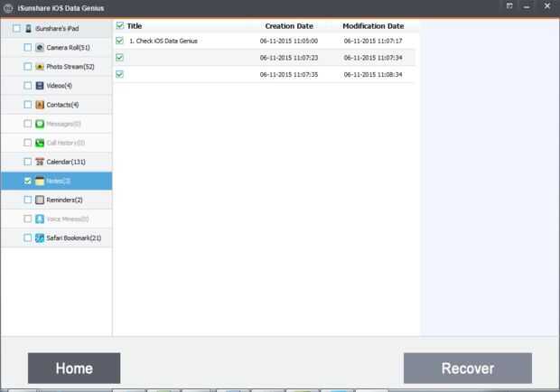
Task: Click the Camera Roll icon
Action: pos(40,48)
